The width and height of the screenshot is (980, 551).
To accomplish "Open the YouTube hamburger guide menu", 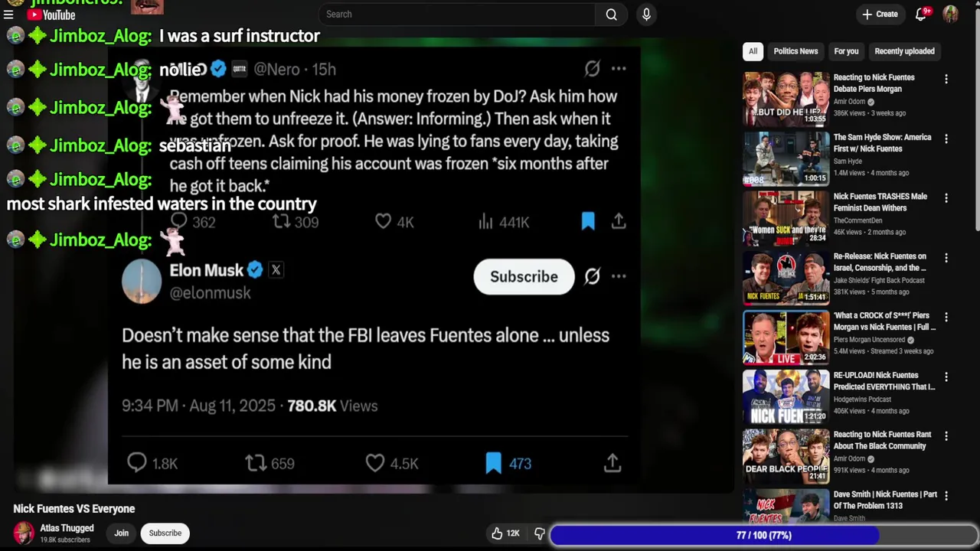I will tap(8, 15).
